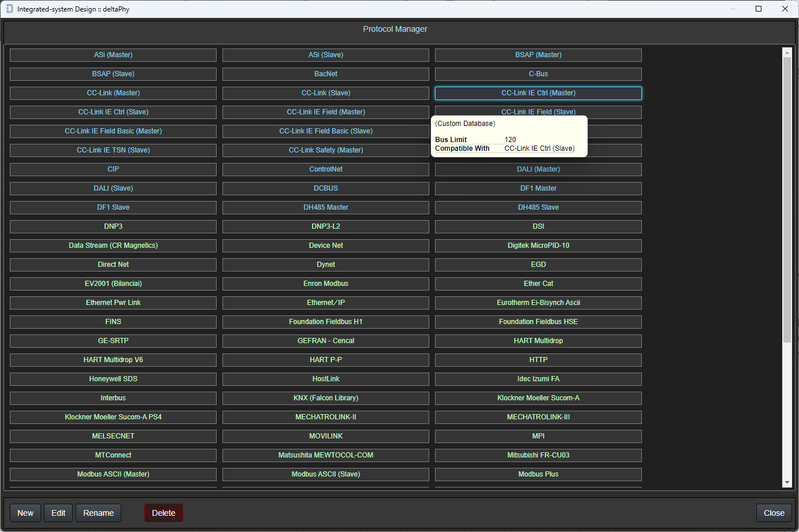Viewport: 799px width, 532px height.
Task: Select the CC-Link IE Ctrl (Master) protocol
Action: coord(538,93)
